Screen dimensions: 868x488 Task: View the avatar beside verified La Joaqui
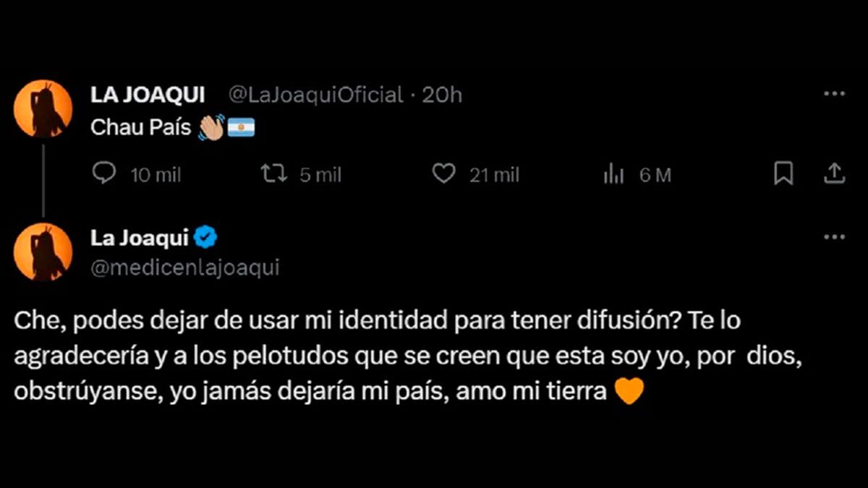pyautogui.click(x=43, y=252)
